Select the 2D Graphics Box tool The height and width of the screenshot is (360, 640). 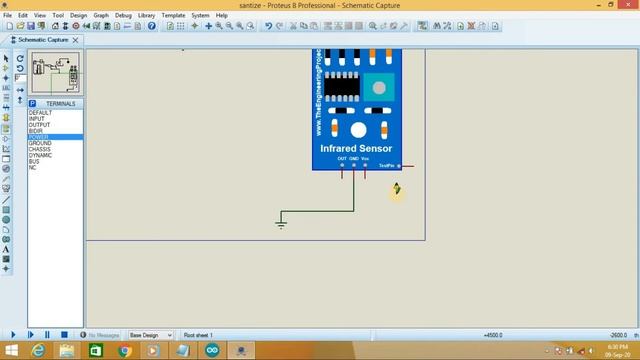[6, 210]
